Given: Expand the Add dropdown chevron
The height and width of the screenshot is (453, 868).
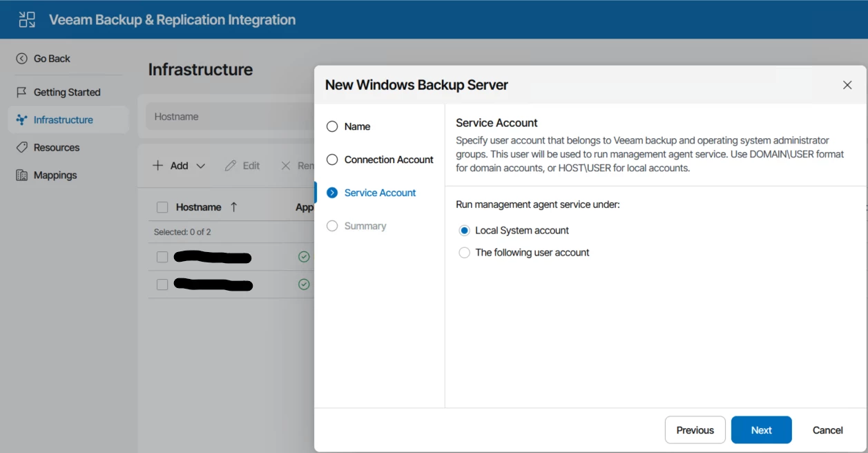Looking at the screenshot, I should pyautogui.click(x=201, y=166).
